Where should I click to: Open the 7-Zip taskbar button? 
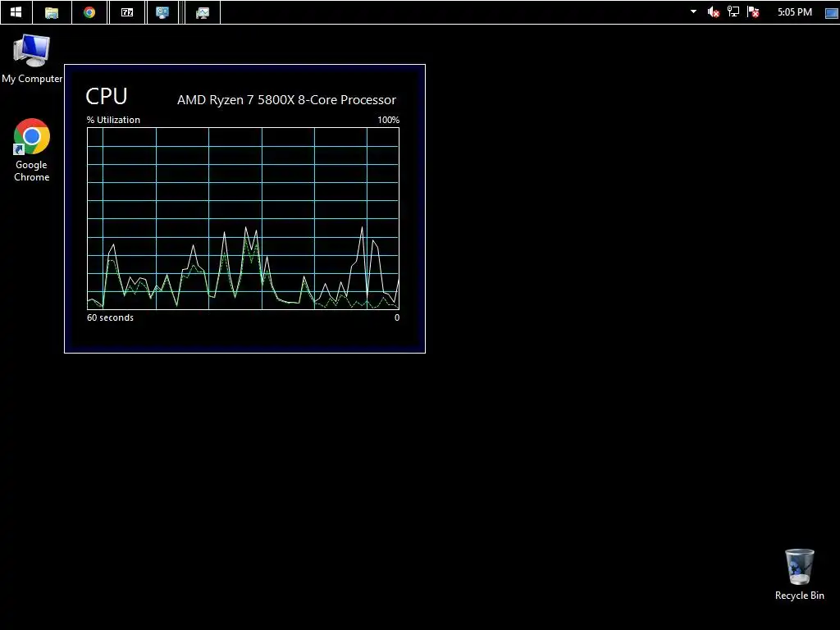click(127, 11)
